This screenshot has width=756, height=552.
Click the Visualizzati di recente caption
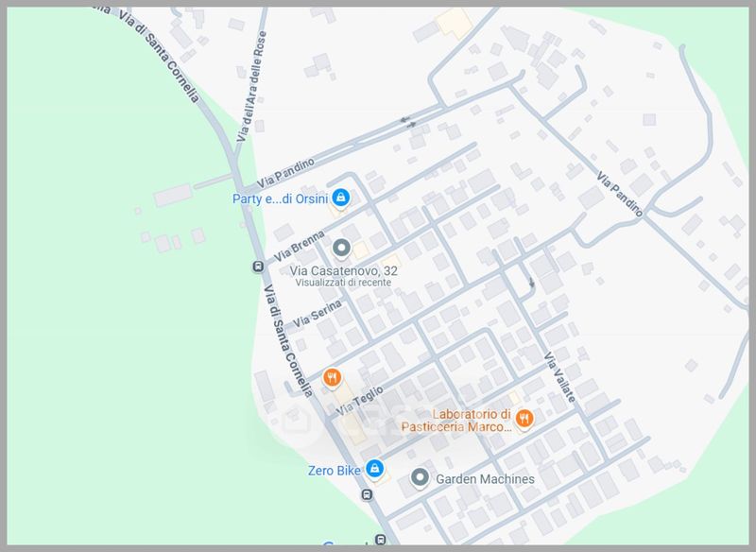pyautogui.click(x=344, y=283)
